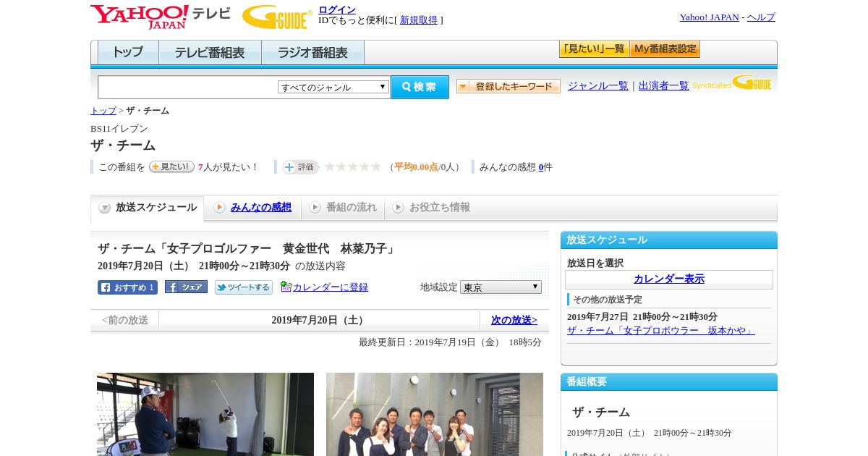Click the カレンダーに登録 link

coord(331,287)
